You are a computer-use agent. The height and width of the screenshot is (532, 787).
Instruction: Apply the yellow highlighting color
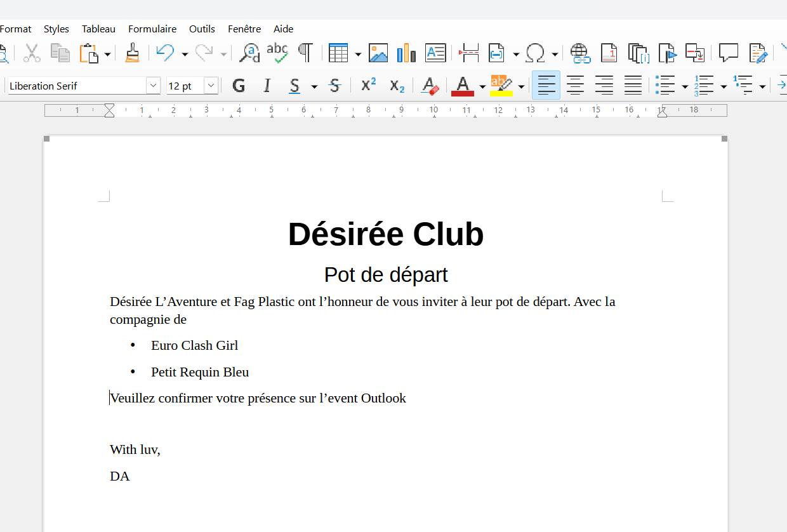[x=501, y=86]
